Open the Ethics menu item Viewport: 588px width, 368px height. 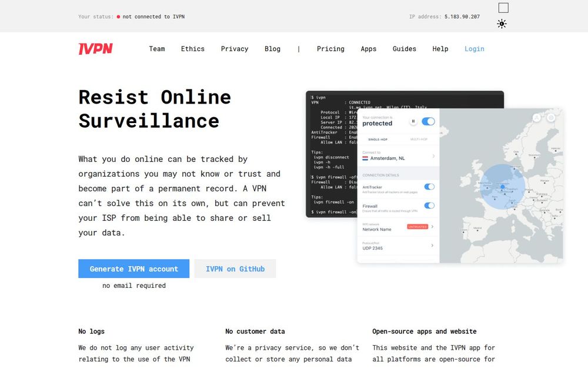(193, 49)
